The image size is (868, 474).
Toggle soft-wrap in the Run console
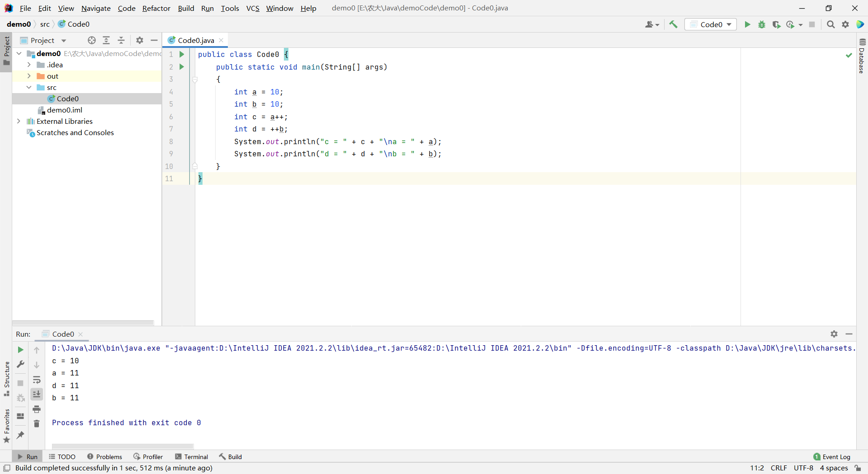click(x=37, y=380)
